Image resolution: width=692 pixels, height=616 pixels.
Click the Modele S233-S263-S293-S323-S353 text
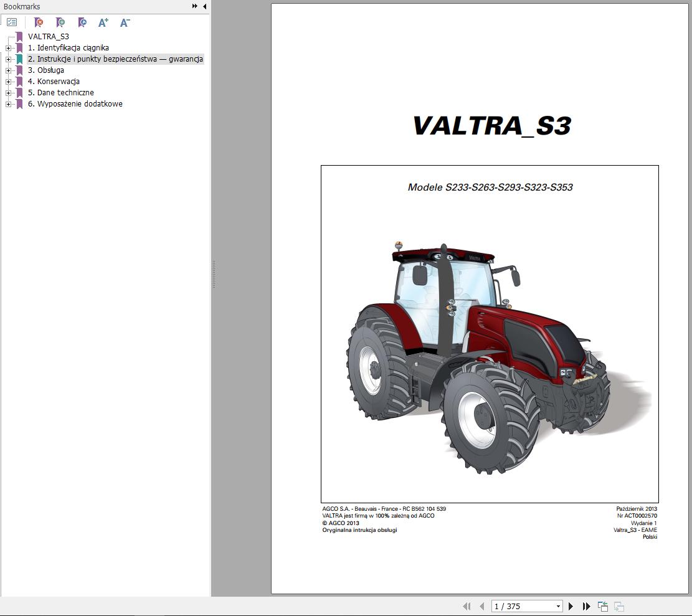point(490,187)
